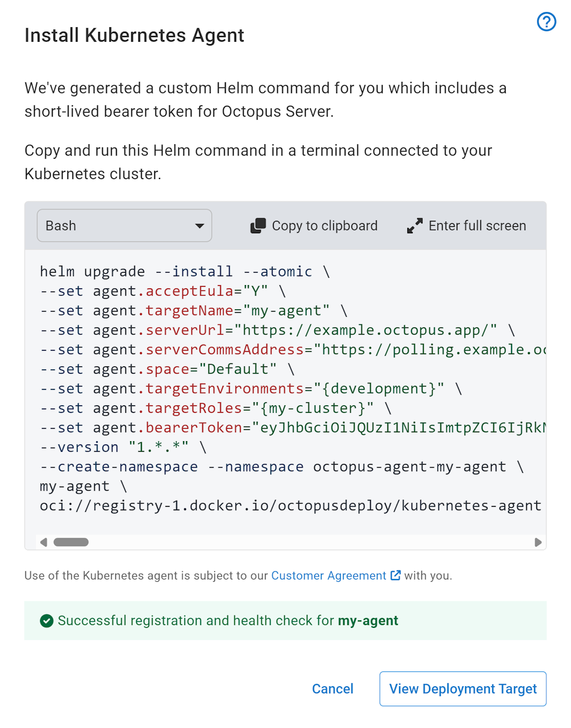Click the agent.targetName="my-agent" line
Image resolution: width=571 pixels, height=728 pixels.
[x=194, y=310]
